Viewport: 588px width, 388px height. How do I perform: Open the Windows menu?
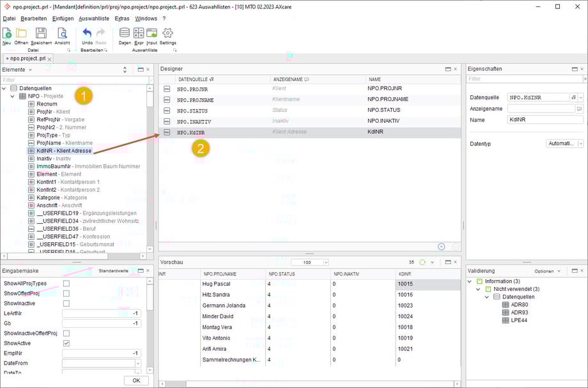pos(146,19)
